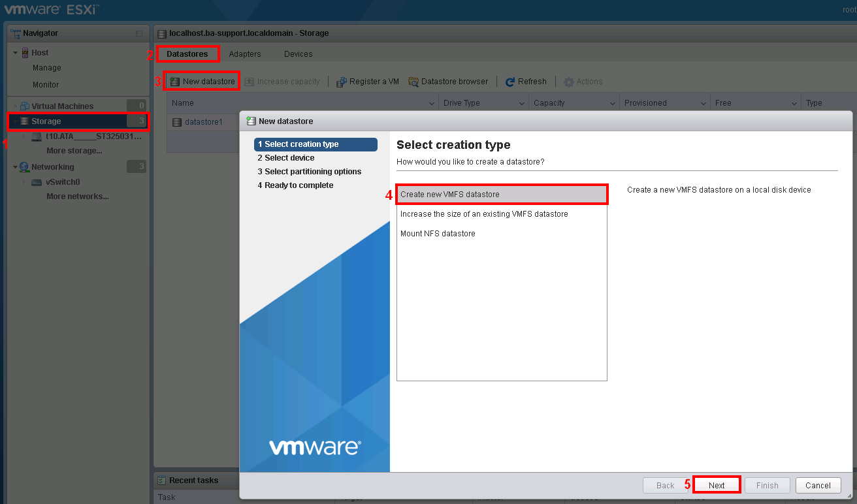Open the Capacity column dropdown arrow
This screenshot has width=857, height=504.
(x=613, y=103)
